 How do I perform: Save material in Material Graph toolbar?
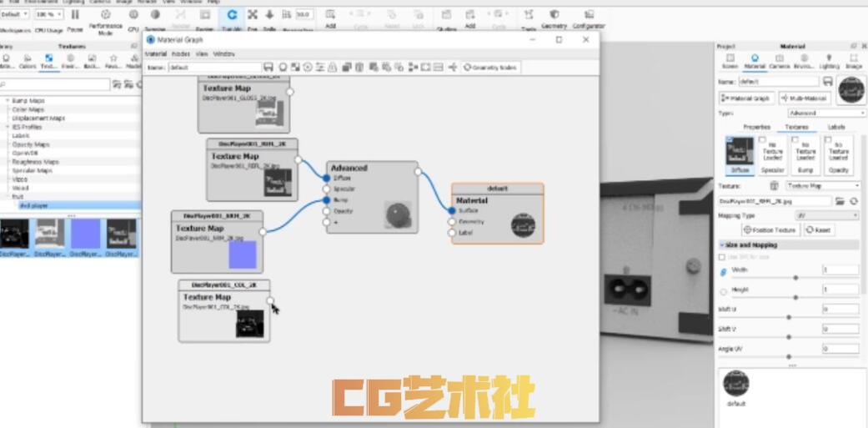[x=268, y=68]
